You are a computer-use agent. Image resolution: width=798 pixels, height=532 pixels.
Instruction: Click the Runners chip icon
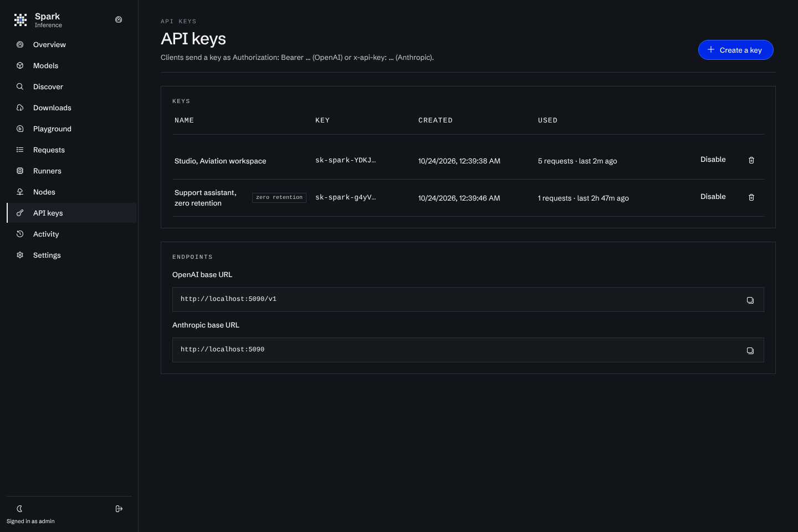(x=20, y=171)
